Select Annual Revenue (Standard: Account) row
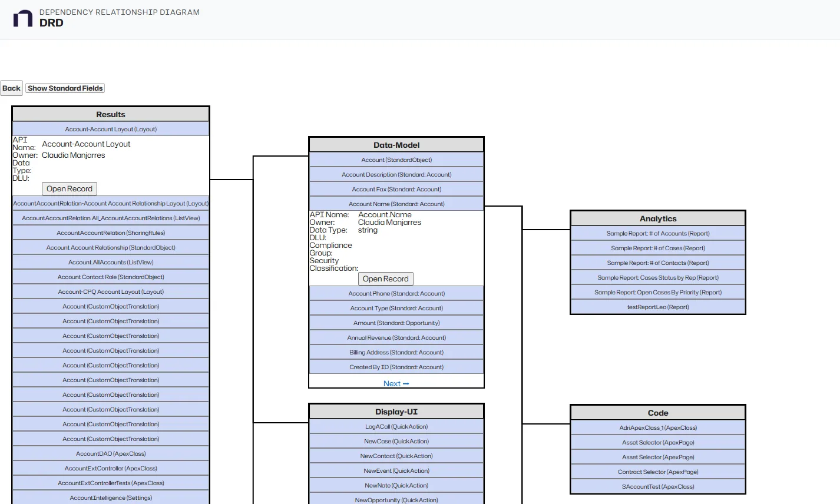Viewport: 840px width, 504px height. tap(396, 337)
